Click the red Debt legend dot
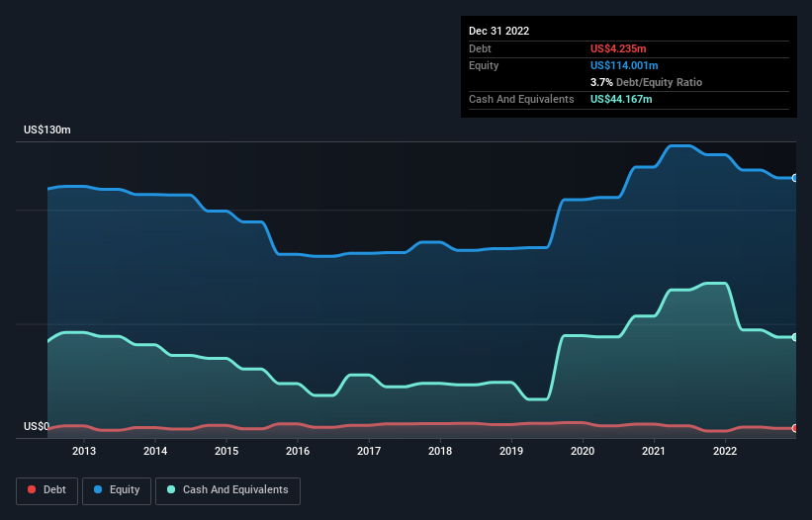The width and height of the screenshot is (812, 520). tap(32, 489)
